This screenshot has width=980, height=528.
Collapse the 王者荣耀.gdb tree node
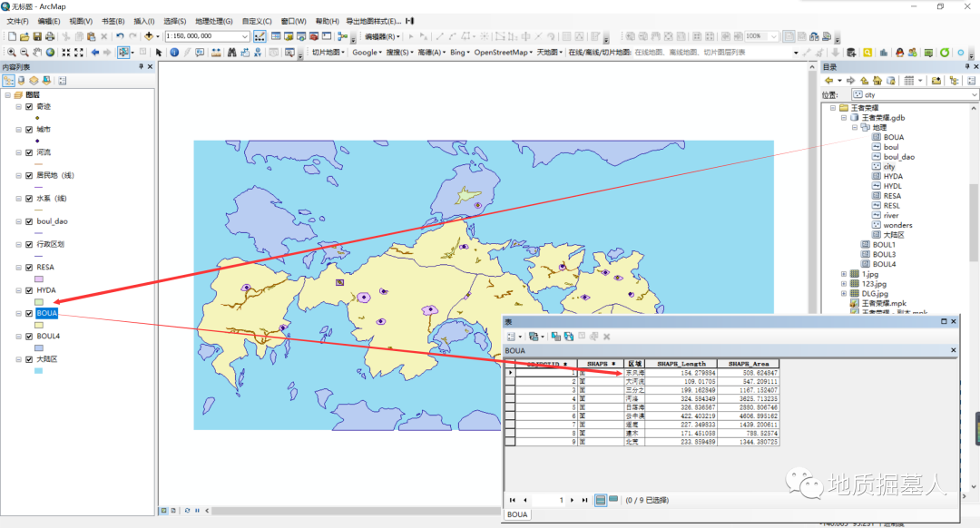click(x=843, y=118)
